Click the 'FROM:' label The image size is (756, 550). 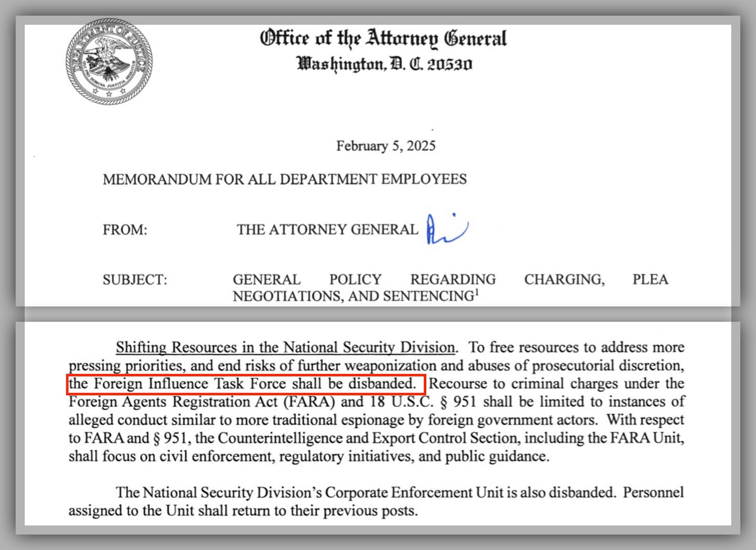(125, 230)
